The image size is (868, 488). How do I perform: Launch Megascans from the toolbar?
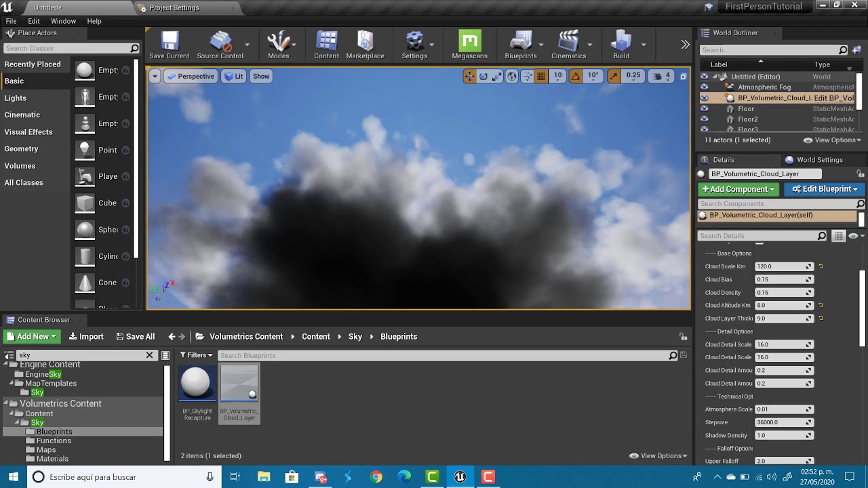469,45
